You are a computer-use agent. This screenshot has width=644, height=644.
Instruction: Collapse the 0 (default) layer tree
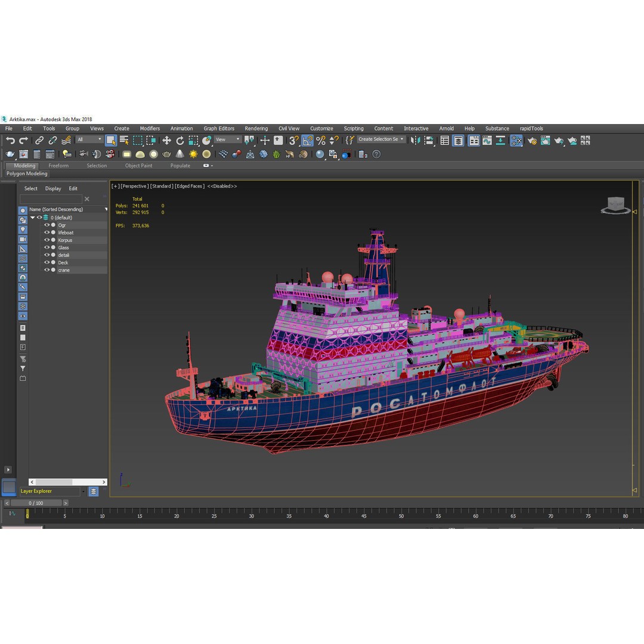(32, 218)
